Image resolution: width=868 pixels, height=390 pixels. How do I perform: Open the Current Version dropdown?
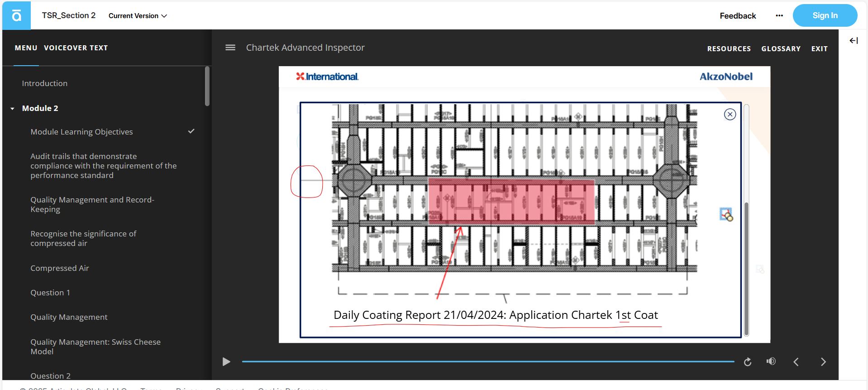click(138, 16)
